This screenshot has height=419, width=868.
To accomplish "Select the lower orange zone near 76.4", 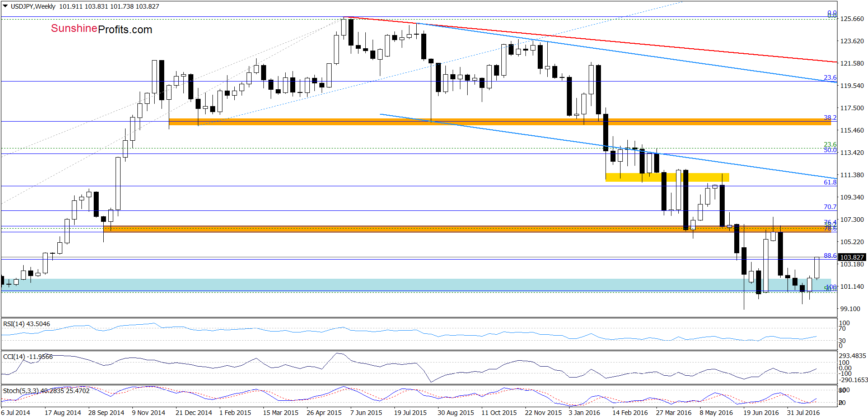I will (x=467, y=229).
